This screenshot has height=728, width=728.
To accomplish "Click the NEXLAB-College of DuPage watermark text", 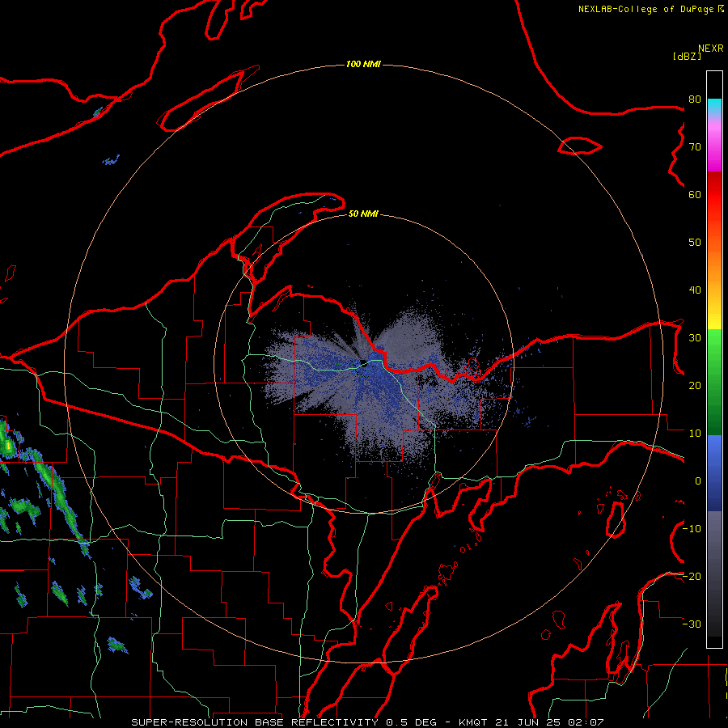I will (x=650, y=9).
